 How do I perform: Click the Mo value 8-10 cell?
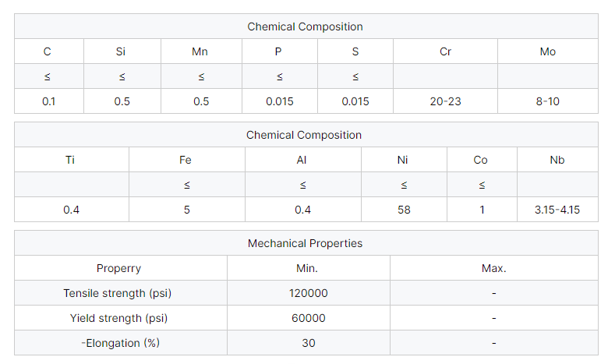pyautogui.click(x=547, y=101)
